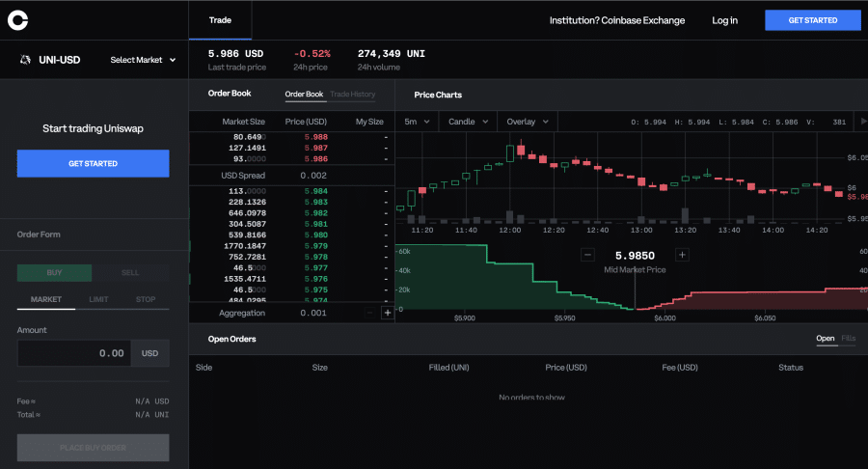The image size is (868, 469).
Task: Click the -0.52% 24h price change
Action: coord(312,54)
